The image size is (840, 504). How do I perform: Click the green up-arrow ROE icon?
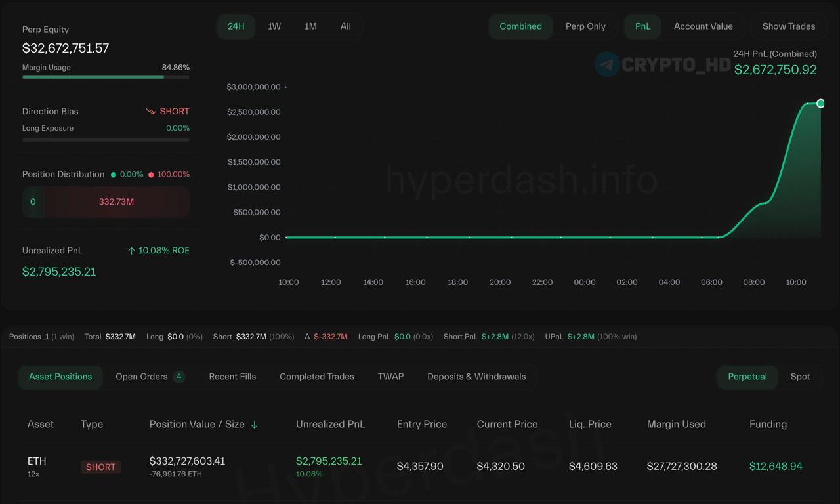(x=131, y=251)
